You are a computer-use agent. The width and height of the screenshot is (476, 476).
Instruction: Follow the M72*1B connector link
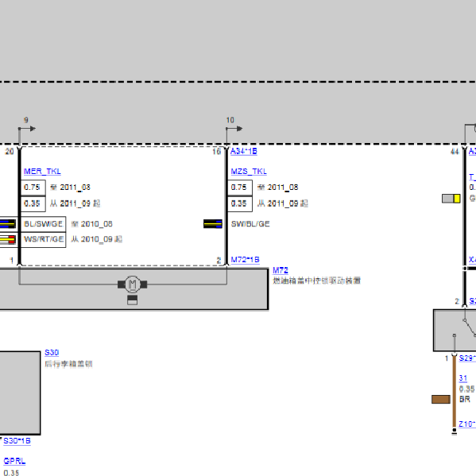[x=246, y=260]
